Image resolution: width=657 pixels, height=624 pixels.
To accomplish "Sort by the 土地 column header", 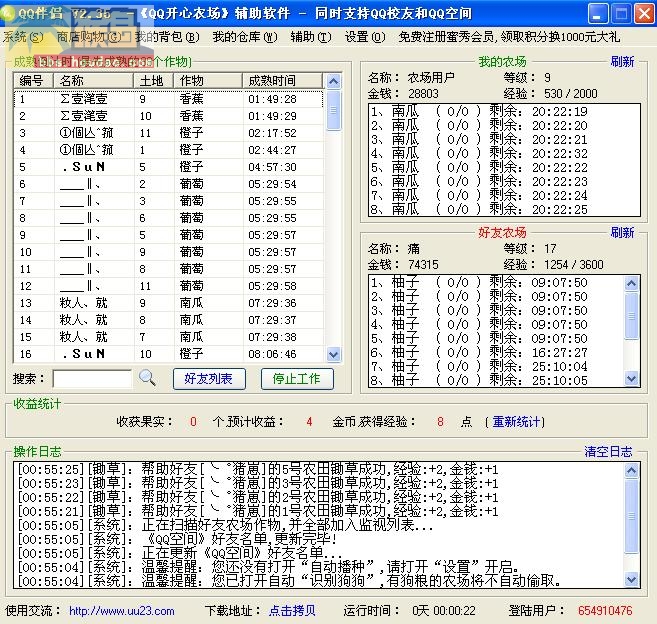I will [153, 80].
